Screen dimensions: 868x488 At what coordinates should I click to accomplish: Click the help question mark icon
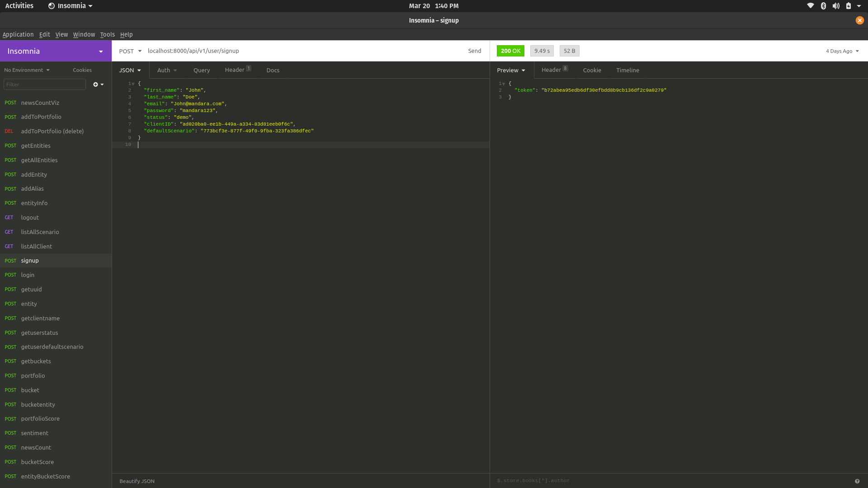click(857, 481)
